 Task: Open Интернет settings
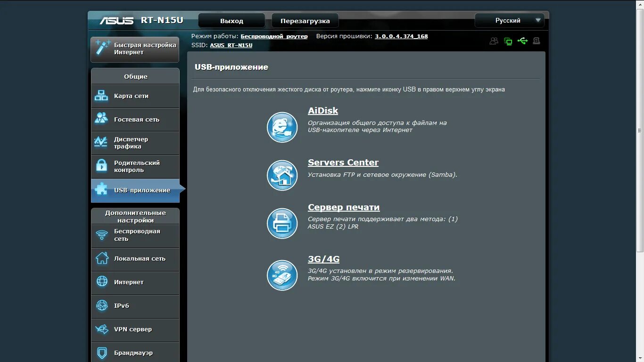click(135, 283)
